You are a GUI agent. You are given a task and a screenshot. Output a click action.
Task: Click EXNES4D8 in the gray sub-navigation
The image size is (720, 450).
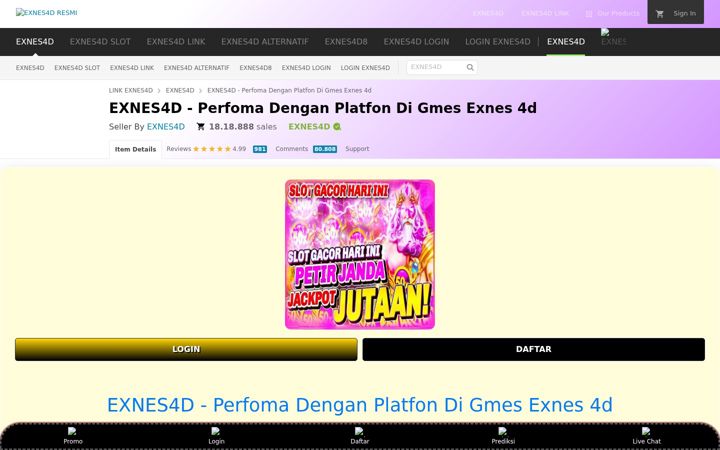coord(255,68)
